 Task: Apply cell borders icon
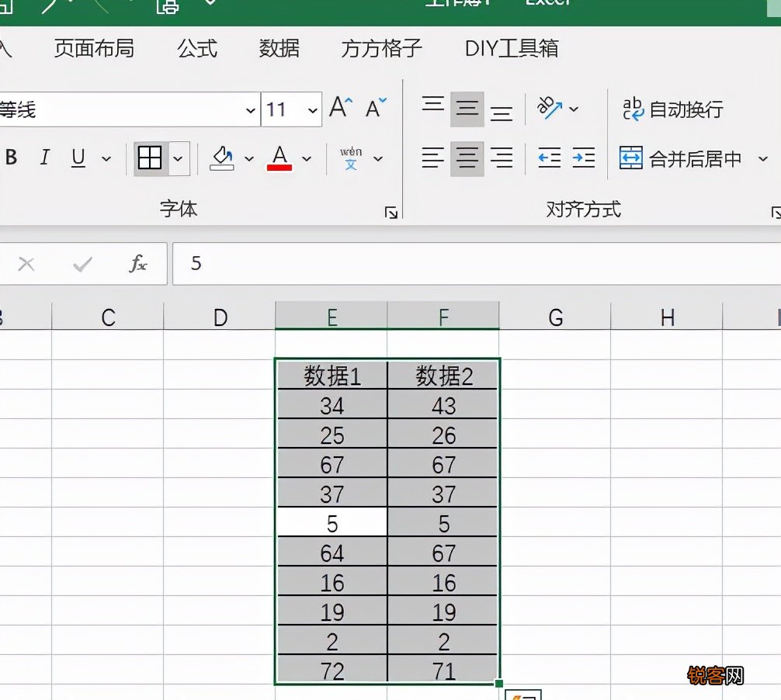coord(150,158)
